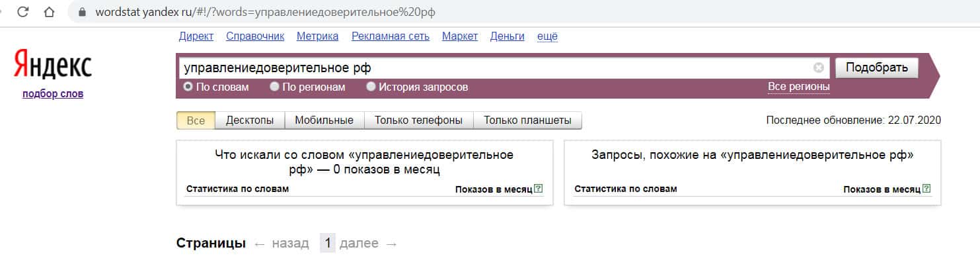
Task: Reload the page with the refresh icon
Action: click(23, 13)
